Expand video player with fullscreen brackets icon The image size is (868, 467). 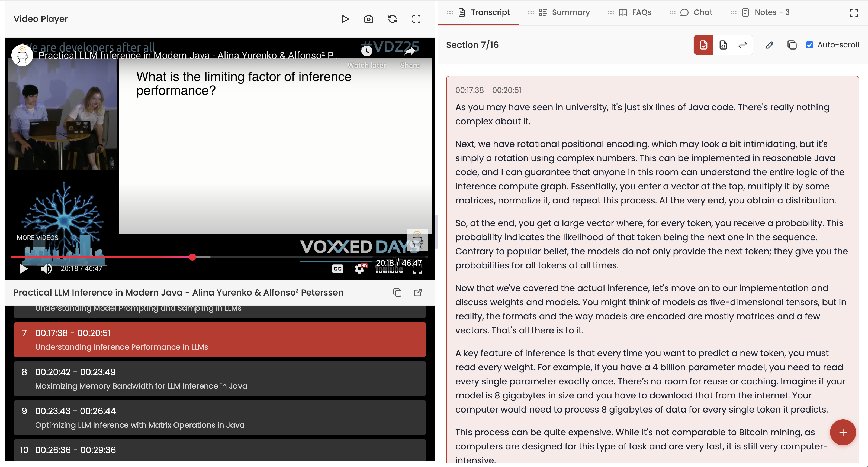coord(416,19)
